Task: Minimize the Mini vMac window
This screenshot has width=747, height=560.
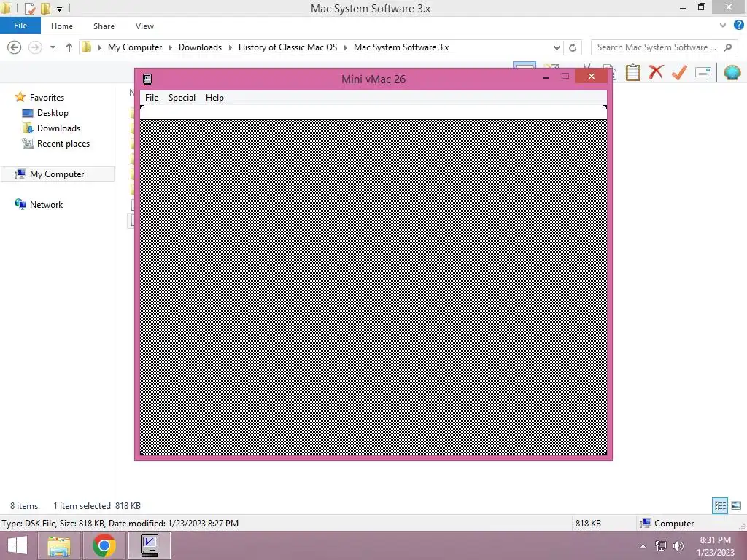Action: [x=546, y=77]
